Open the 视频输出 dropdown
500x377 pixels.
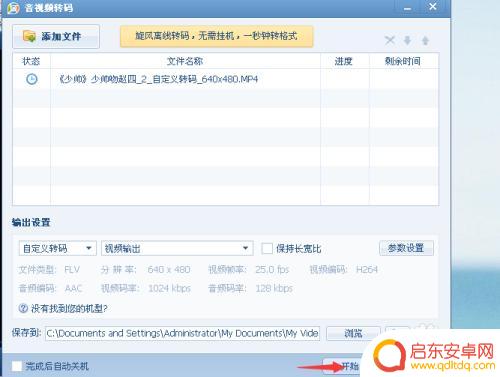[177, 248]
